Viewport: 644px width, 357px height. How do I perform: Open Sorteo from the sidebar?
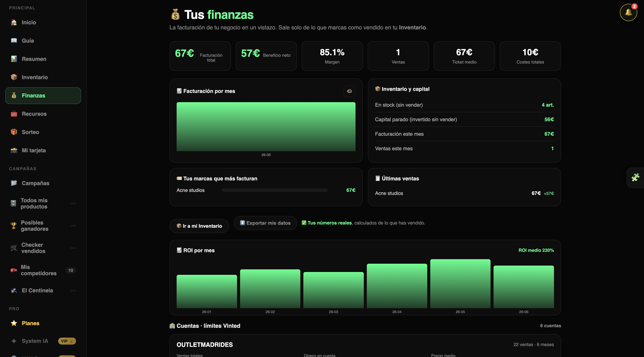(x=43, y=132)
